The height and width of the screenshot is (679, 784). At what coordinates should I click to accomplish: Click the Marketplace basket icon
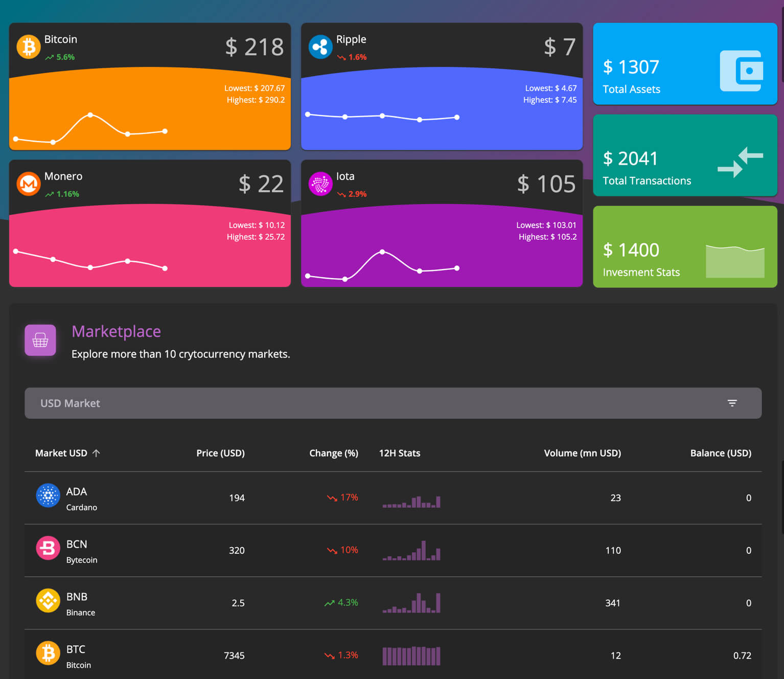(40, 340)
